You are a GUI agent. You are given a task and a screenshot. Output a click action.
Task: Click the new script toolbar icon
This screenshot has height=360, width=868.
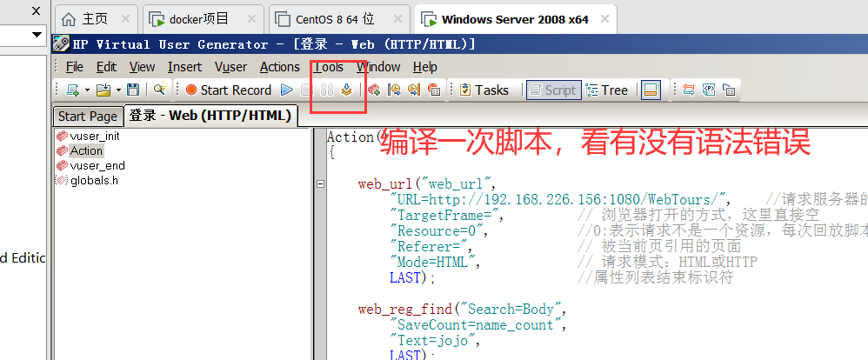pos(72,90)
